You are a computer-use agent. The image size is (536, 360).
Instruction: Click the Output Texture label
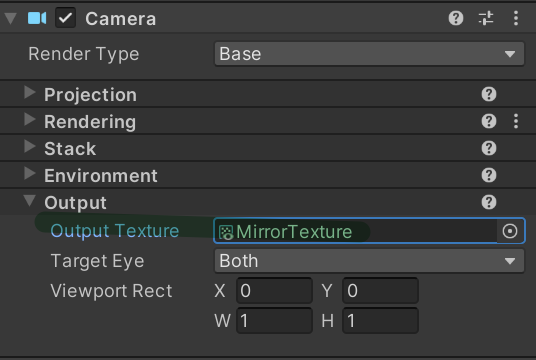pyautogui.click(x=115, y=231)
